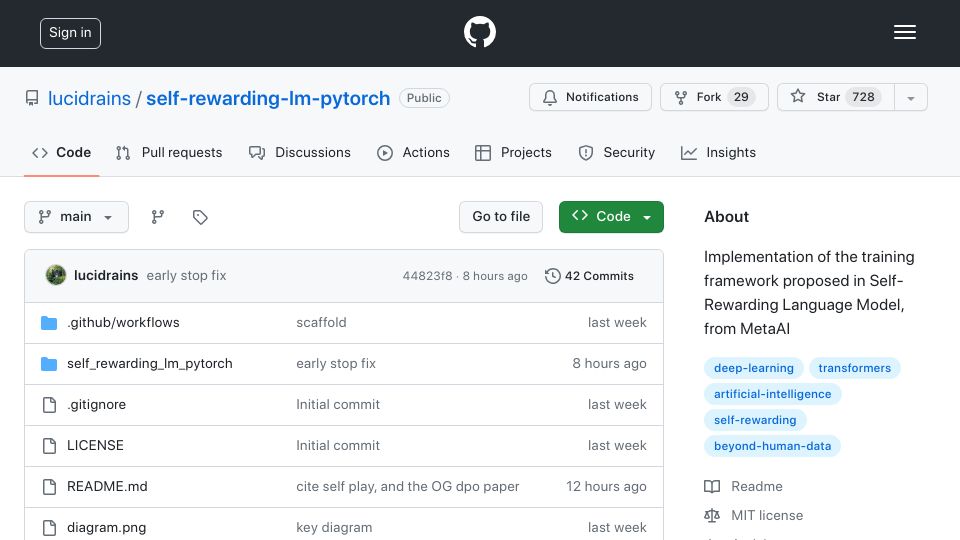The image size is (960, 540).
Task: Click the Go to file button
Action: coord(501,217)
